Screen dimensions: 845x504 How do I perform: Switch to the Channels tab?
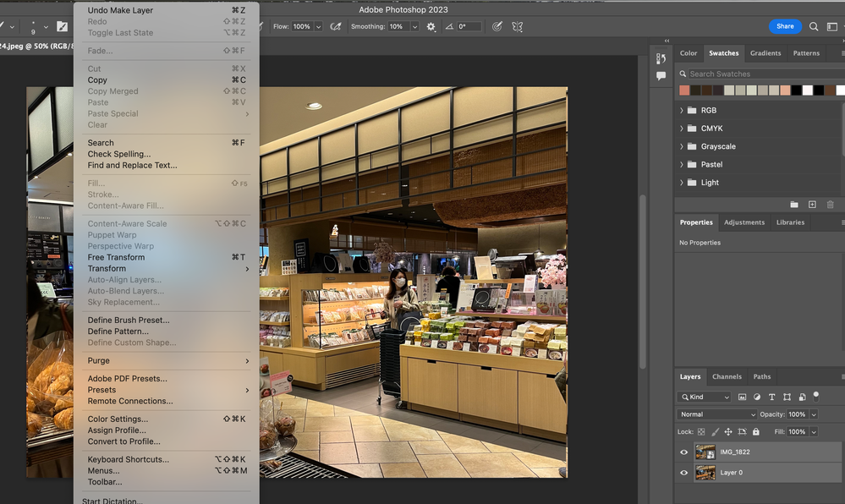pyautogui.click(x=727, y=376)
